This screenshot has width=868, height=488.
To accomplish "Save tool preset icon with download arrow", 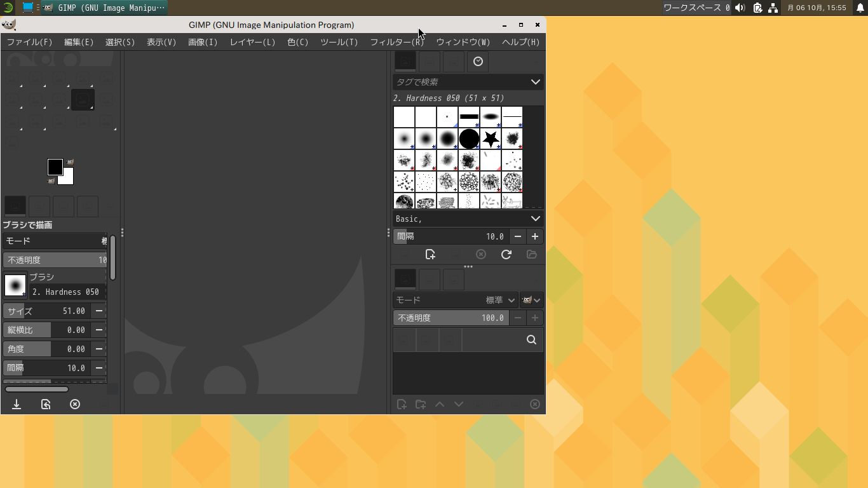I will tap(17, 404).
